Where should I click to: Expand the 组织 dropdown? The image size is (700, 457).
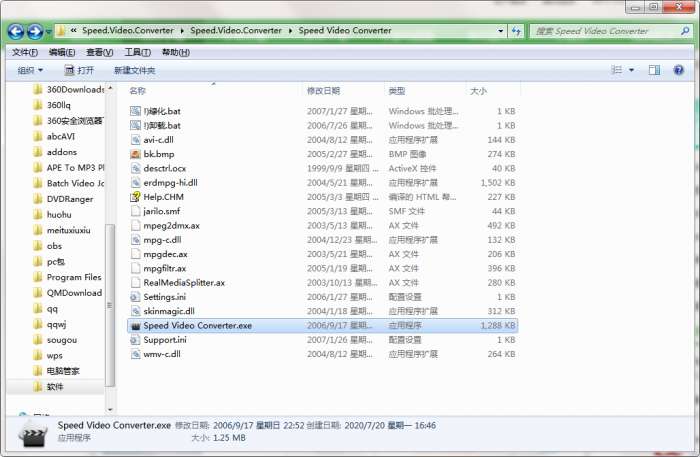[x=30, y=70]
